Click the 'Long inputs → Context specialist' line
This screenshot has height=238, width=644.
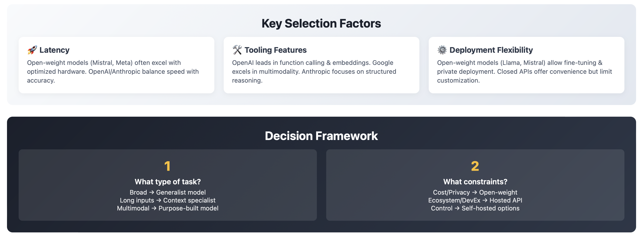tap(168, 200)
